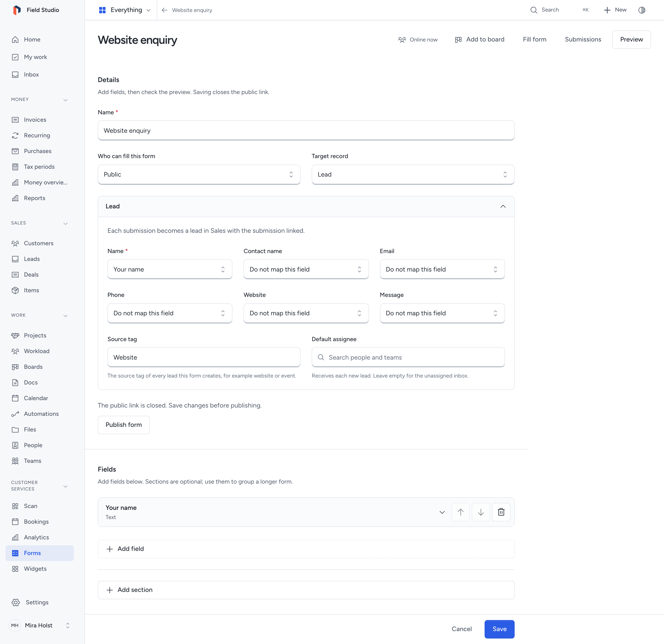Image resolution: width=664 pixels, height=644 pixels.
Task: Switch to Fill form
Action: pyautogui.click(x=534, y=39)
